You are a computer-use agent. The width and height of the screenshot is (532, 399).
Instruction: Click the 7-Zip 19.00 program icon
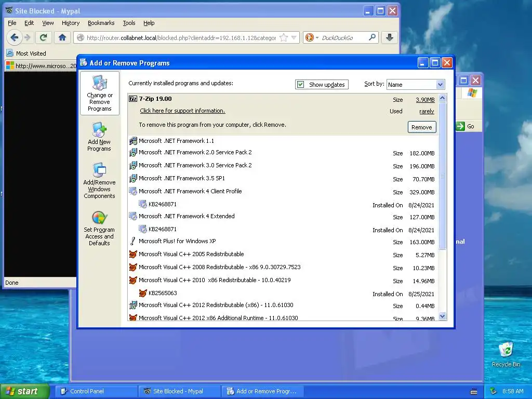tap(133, 99)
